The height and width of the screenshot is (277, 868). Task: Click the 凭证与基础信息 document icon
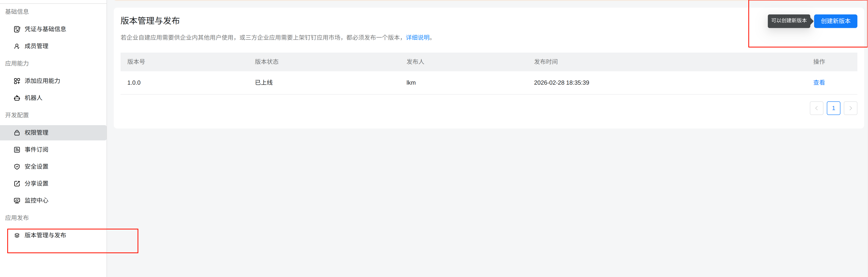coord(17,29)
